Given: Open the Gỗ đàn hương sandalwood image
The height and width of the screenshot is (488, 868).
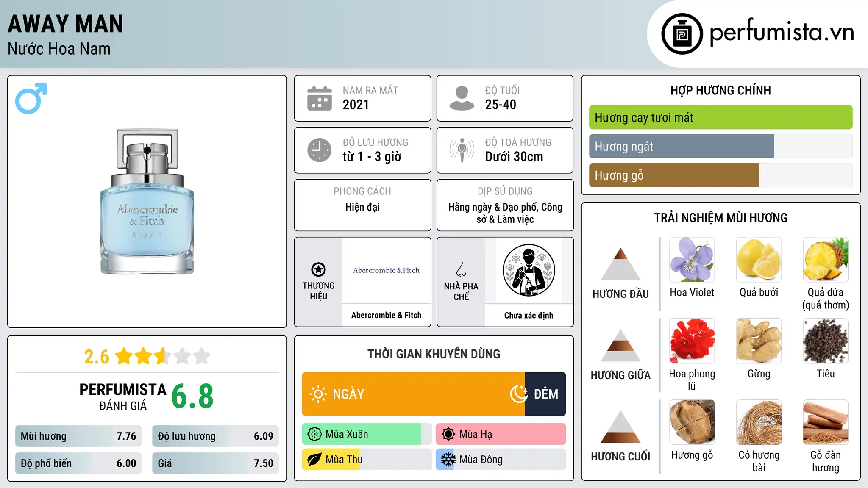Looking at the screenshot, I should 826,422.
